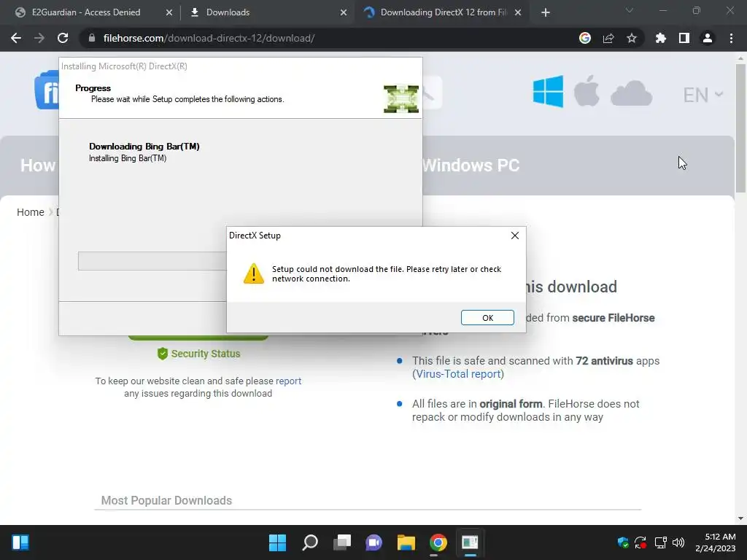Click the scrollbar down arrow
747x560 pixels.
point(740,518)
